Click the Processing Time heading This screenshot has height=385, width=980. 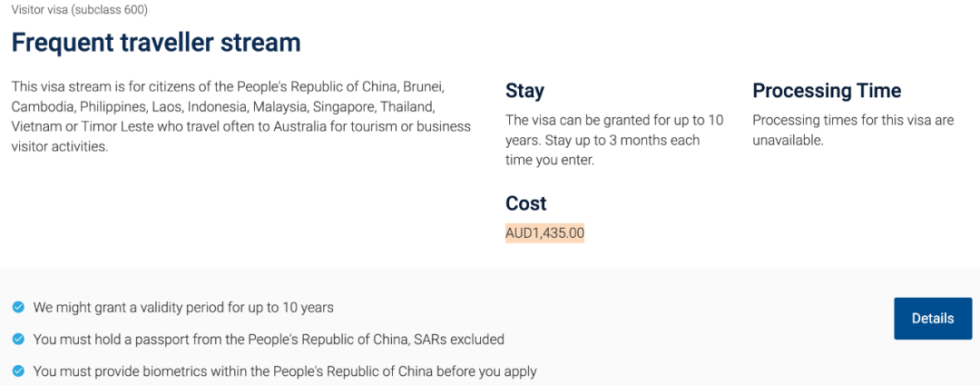tap(827, 91)
